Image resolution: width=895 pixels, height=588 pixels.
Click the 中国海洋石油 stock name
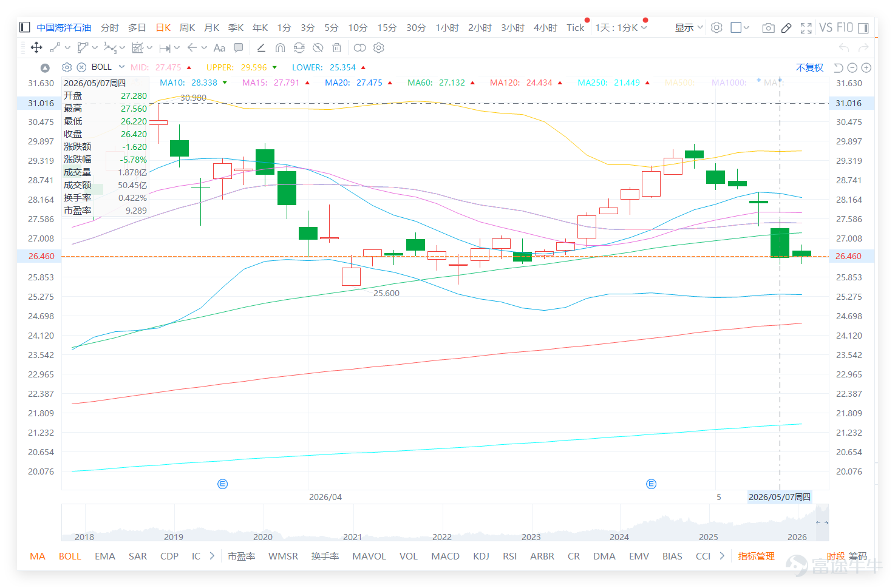coord(64,28)
